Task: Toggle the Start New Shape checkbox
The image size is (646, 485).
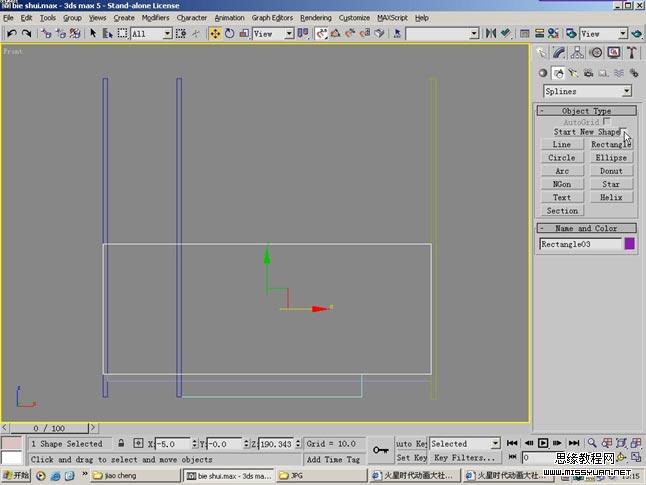Action: click(624, 131)
